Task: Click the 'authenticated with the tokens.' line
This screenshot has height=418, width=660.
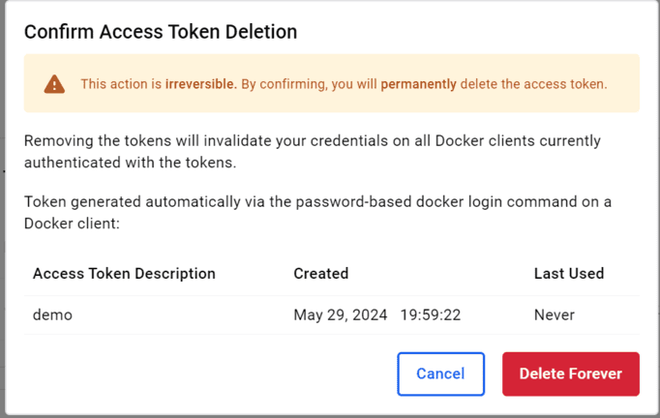Action: point(132,161)
